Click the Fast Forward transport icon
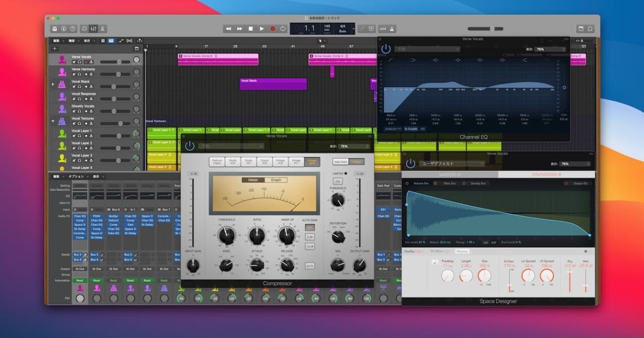This screenshot has height=338, width=644. point(240,28)
